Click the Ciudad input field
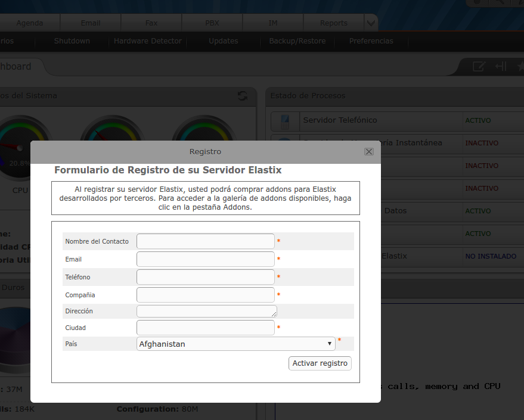Image resolution: width=524 pixels, height=420 pixels. 205,328
